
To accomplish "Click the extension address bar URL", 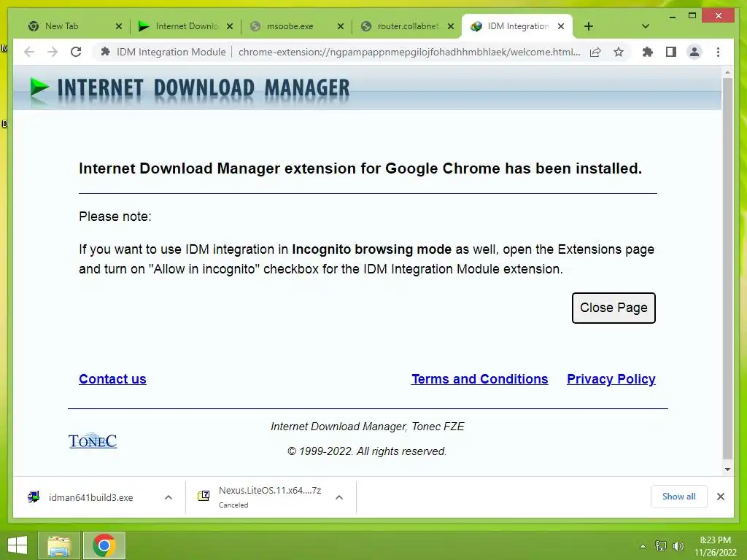I will coord(409,52).
